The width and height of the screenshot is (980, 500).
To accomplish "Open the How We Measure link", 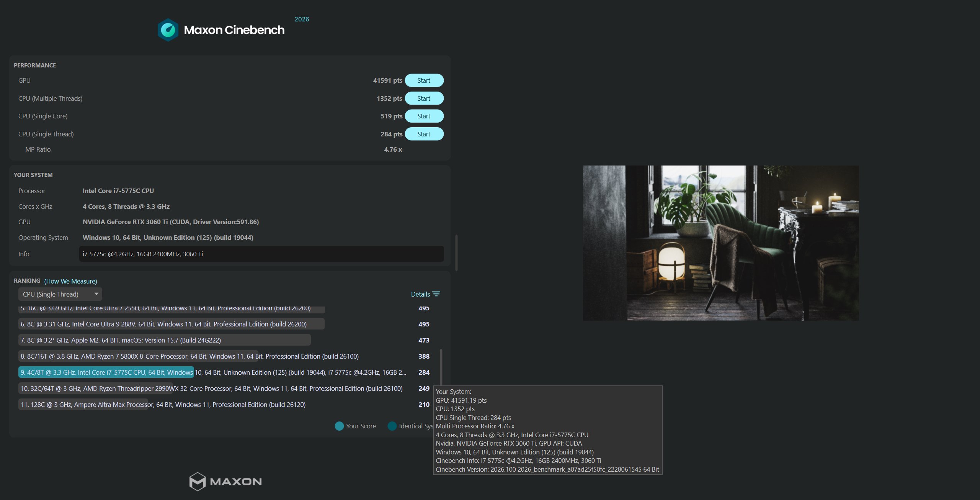I will tap(70, 281).
